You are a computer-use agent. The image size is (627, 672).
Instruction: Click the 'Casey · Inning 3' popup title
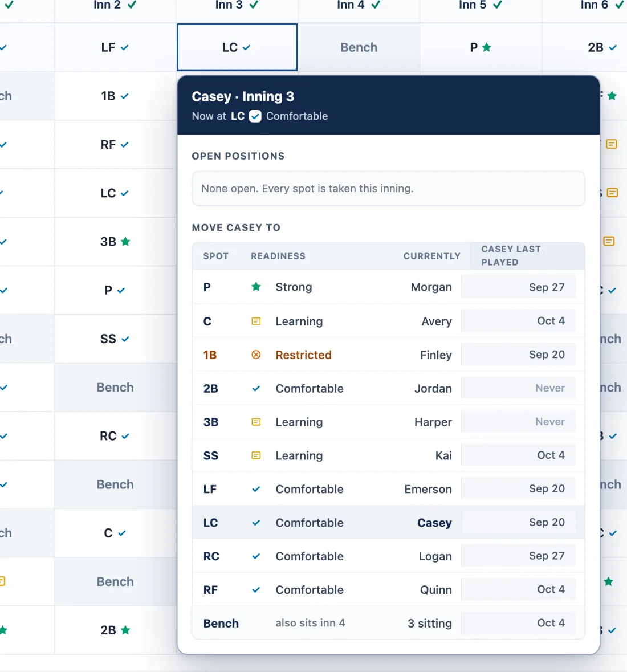243,96
